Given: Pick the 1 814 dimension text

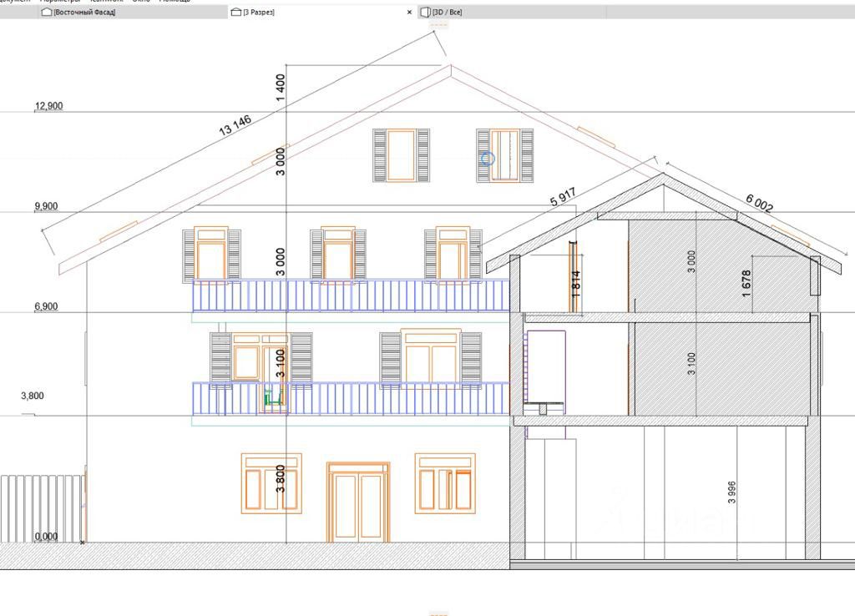Looking at the screenshot, I should click(576, 284).
